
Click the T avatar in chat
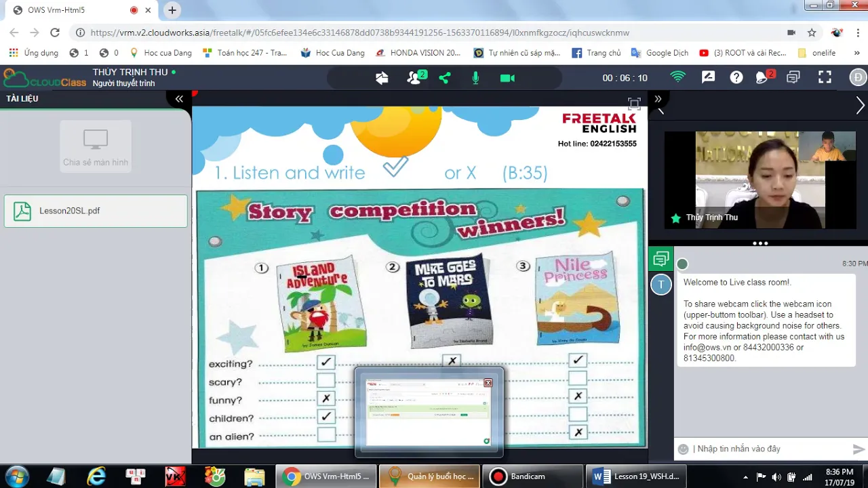pyautogui.click(x=661, y=285)
